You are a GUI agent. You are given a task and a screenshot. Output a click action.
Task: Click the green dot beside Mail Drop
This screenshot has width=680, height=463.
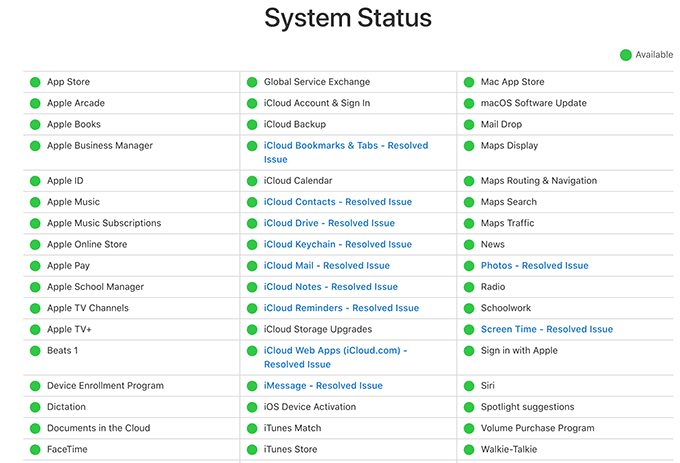(469, 124)
